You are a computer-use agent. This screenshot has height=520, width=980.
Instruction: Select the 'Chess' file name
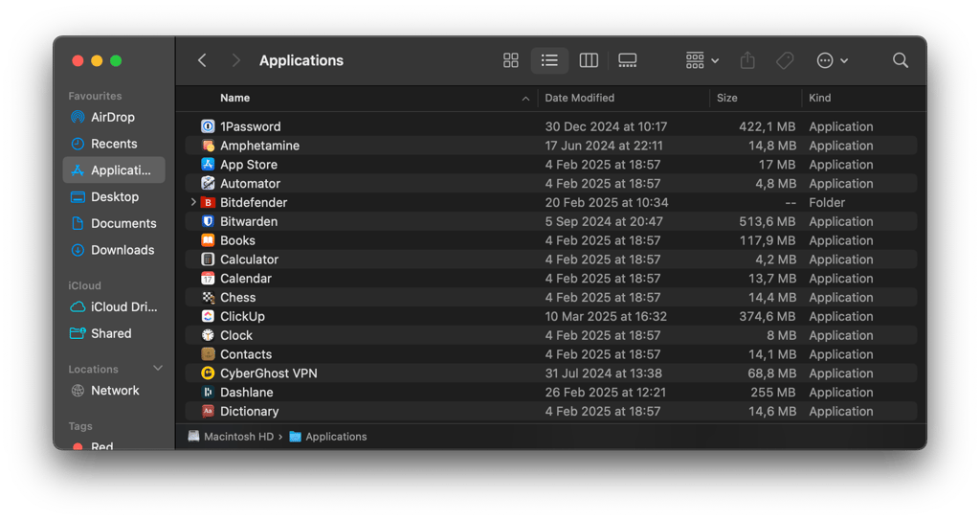click(x=237, y=297)
